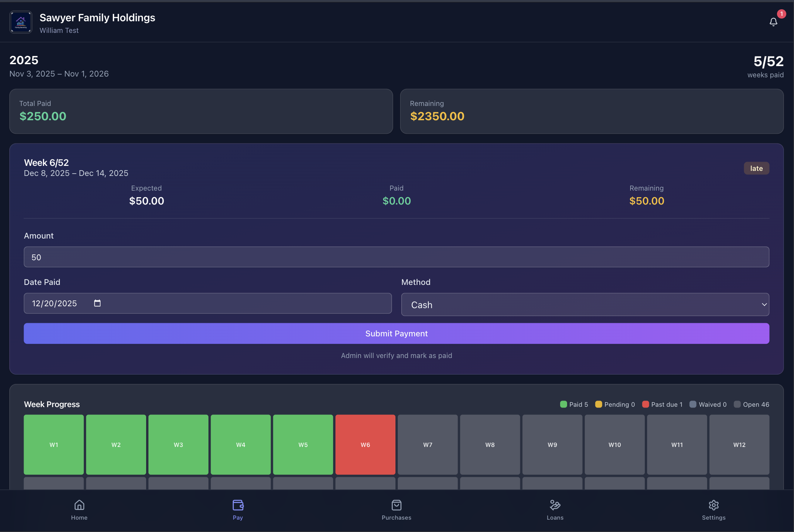This screenshot has width=794, height=532.
Task: Click the late status badge
Action: (757, 168)
